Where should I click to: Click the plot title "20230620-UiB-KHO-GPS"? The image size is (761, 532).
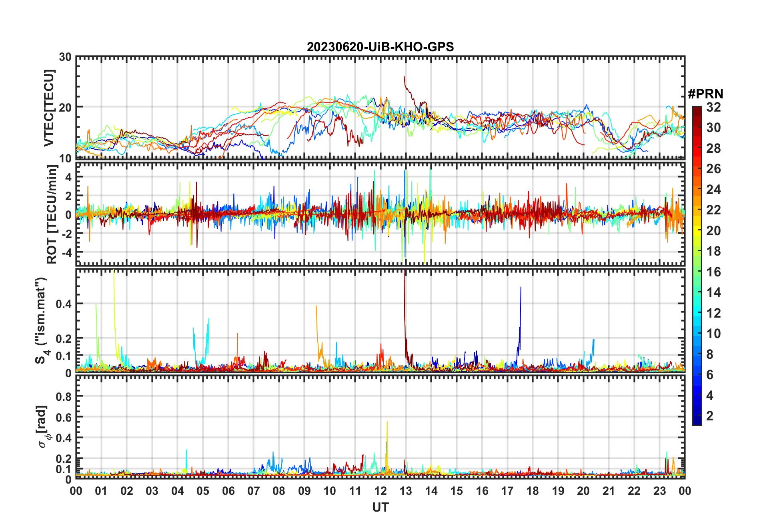click(x=380, y=47)
